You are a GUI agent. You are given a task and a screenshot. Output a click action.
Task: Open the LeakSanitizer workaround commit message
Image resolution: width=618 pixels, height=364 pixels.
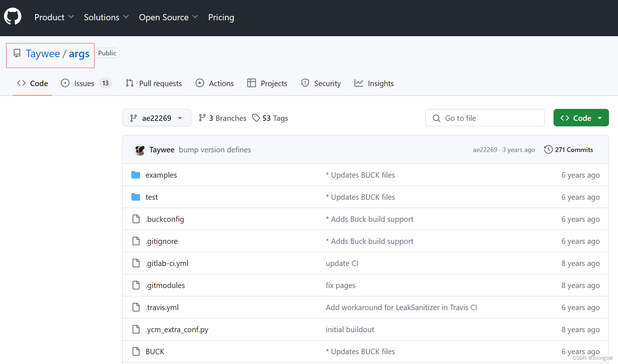pyautogui.click(x=402, y=307)
